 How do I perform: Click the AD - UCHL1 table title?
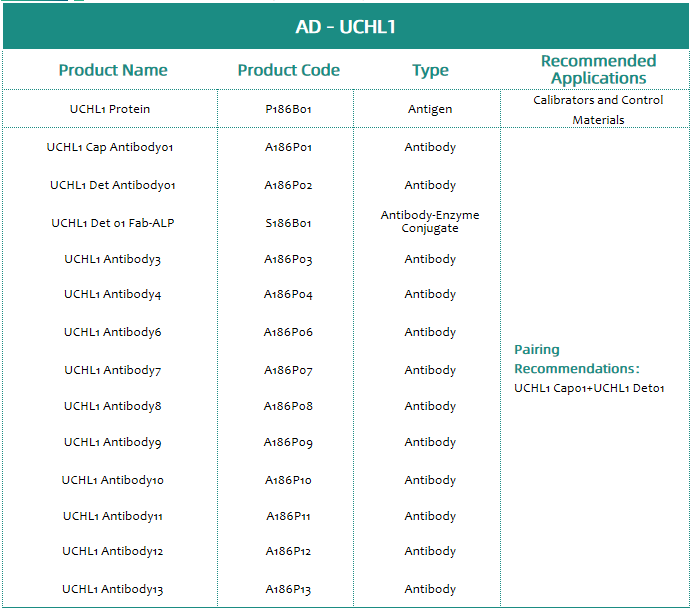[346, 27]
